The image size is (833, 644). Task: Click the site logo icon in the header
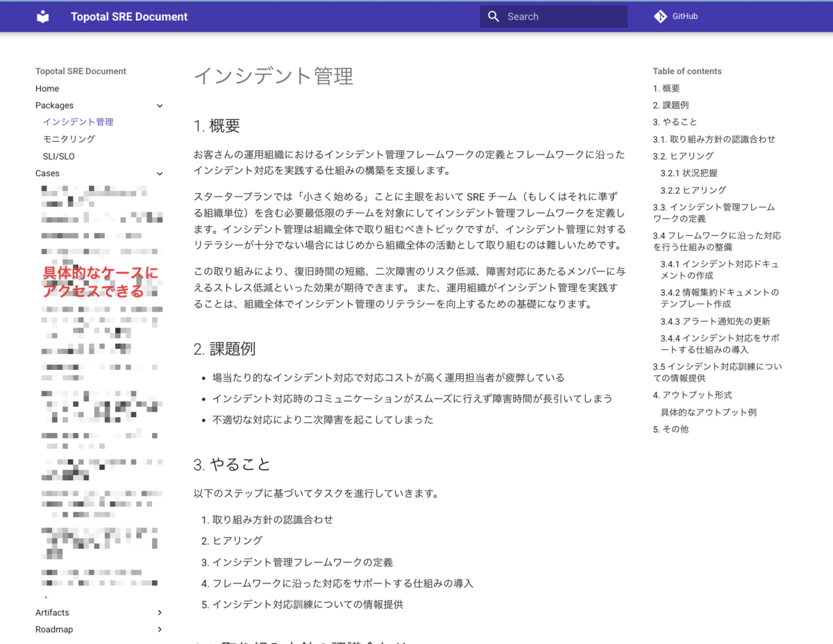pos(42,16)
